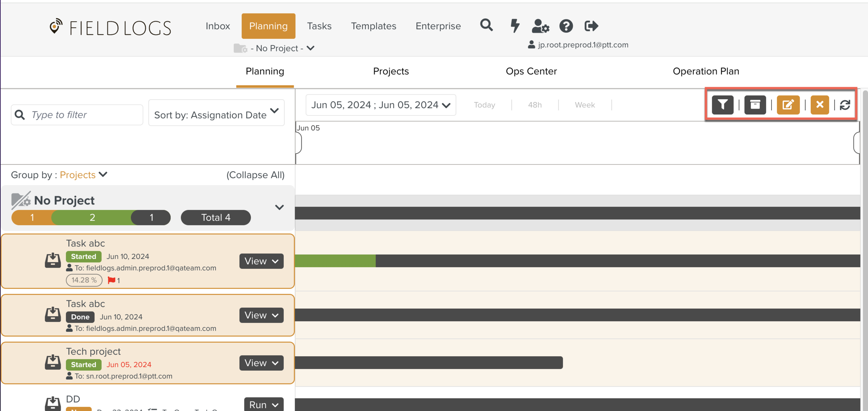
Task: Open the help question mark icon
Action: (566, 26)
